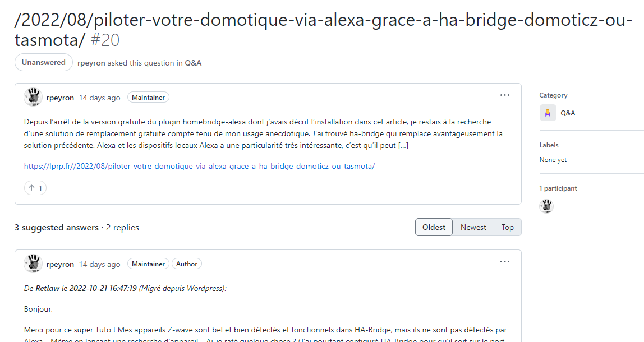Screen dimensions: 644x342
Task: Click the Author badge on the first answer
Action: pos(186,264)
